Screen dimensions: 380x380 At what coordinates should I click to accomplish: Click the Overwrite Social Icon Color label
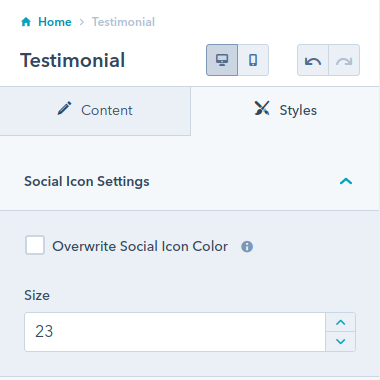click(140, 246)
